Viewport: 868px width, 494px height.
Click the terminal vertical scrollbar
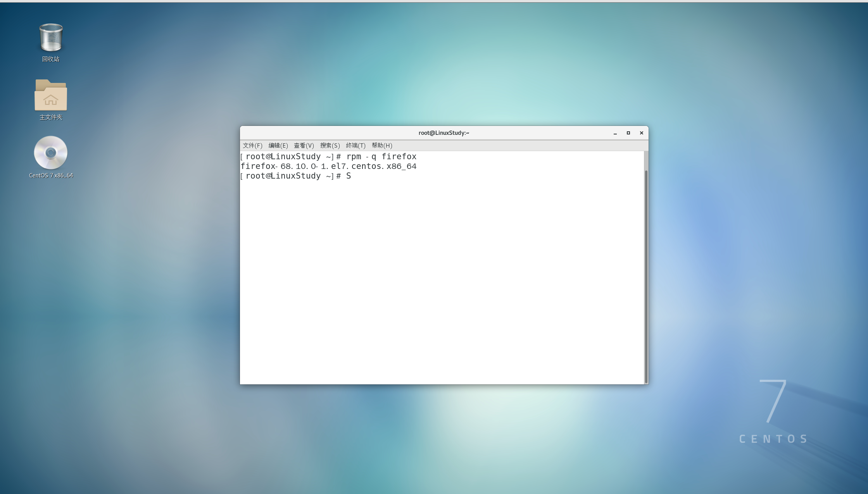pyautogui.click(x=646, y=276)
